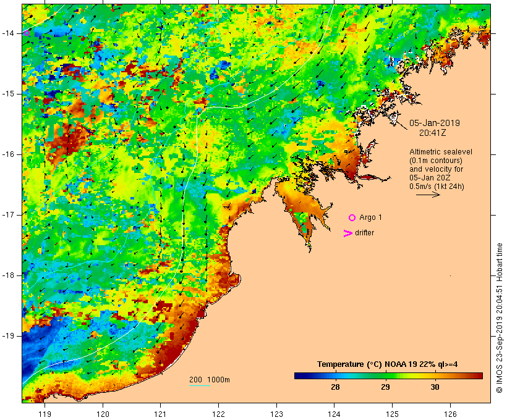
Task: Click the 'drifter' legend label
Action: pos(364,233)
